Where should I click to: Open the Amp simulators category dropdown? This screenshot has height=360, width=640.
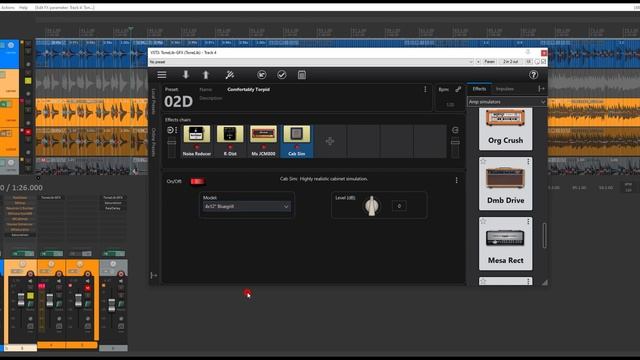click(x=507, y=102)
